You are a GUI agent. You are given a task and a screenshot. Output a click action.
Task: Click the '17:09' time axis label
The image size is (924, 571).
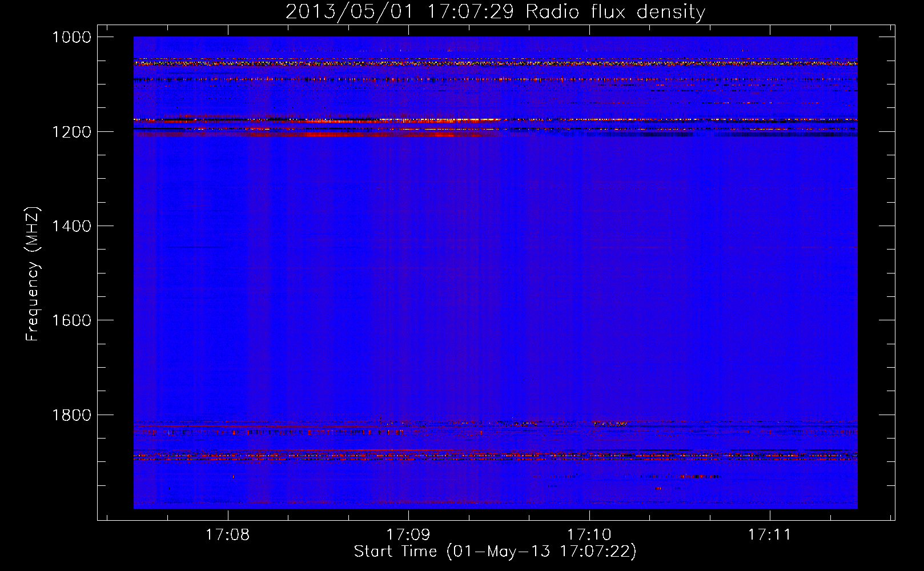click(x=408, y=535)
